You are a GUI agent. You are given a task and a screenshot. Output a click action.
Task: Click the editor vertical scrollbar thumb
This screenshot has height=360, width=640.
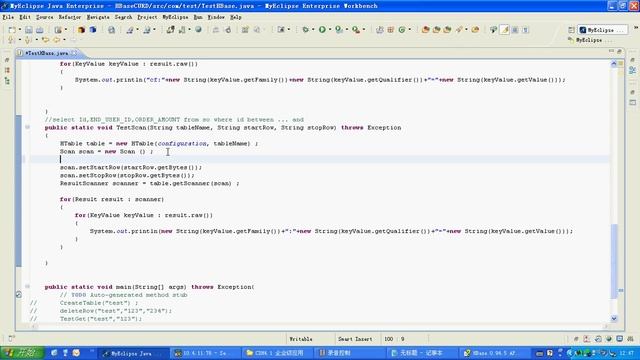pos(614,261)
